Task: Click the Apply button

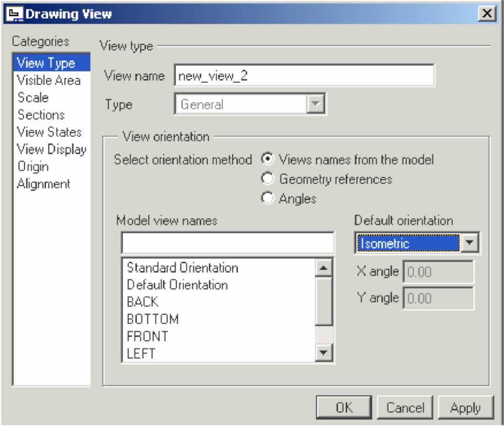Action: coord(466,407)
